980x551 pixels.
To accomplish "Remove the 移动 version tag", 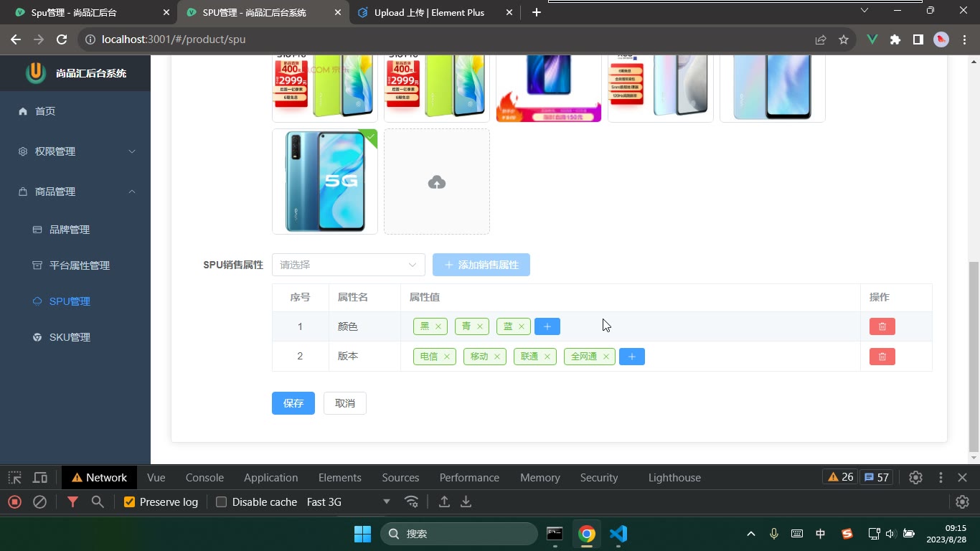I will point(497,357).
